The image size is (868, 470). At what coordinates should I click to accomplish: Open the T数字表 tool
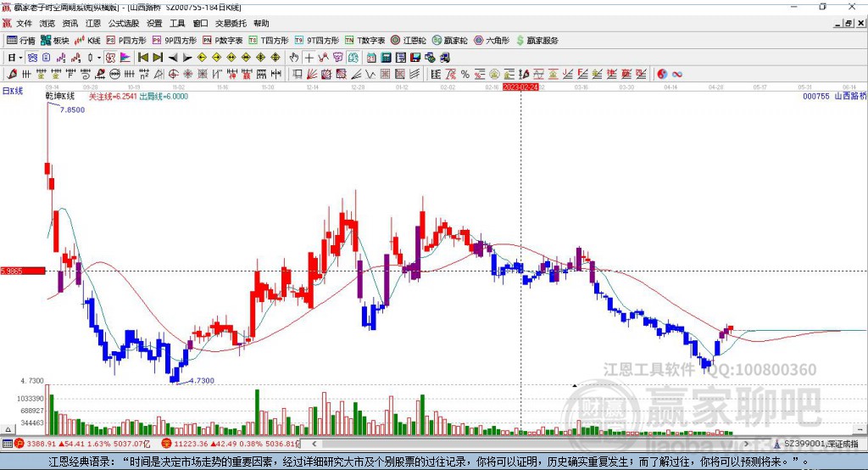coord(364,41)
